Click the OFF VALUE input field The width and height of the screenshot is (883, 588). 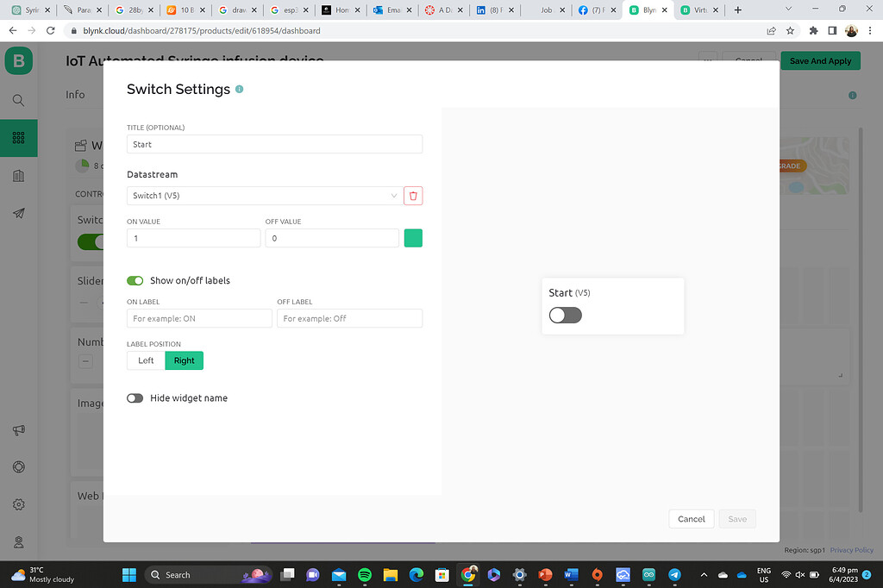332,238
